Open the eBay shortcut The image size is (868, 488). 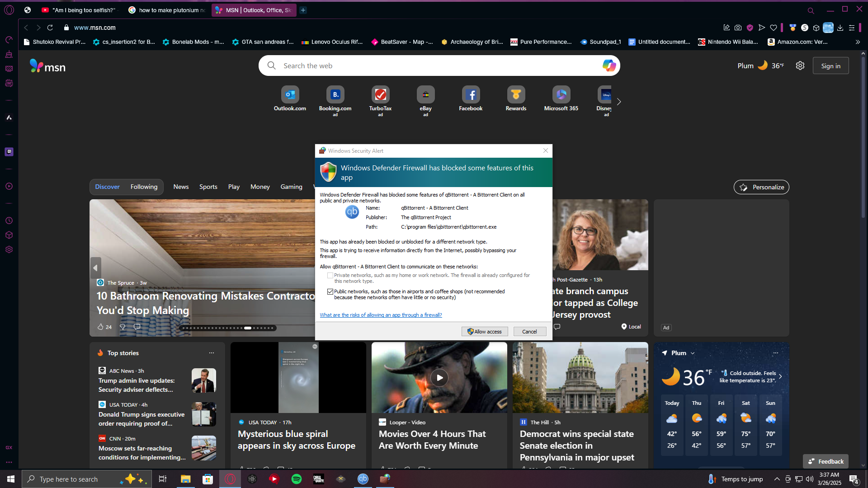(425, 101)
